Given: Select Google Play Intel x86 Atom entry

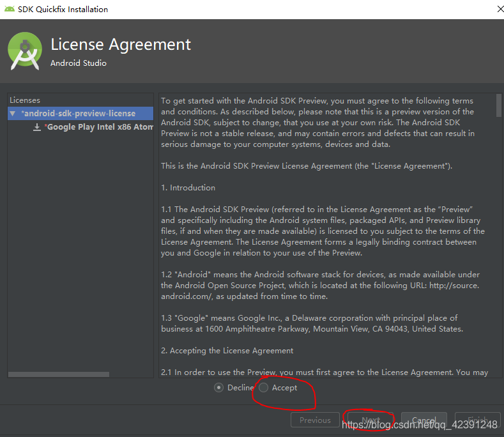Looking at the screenshot, I should 99,126.
